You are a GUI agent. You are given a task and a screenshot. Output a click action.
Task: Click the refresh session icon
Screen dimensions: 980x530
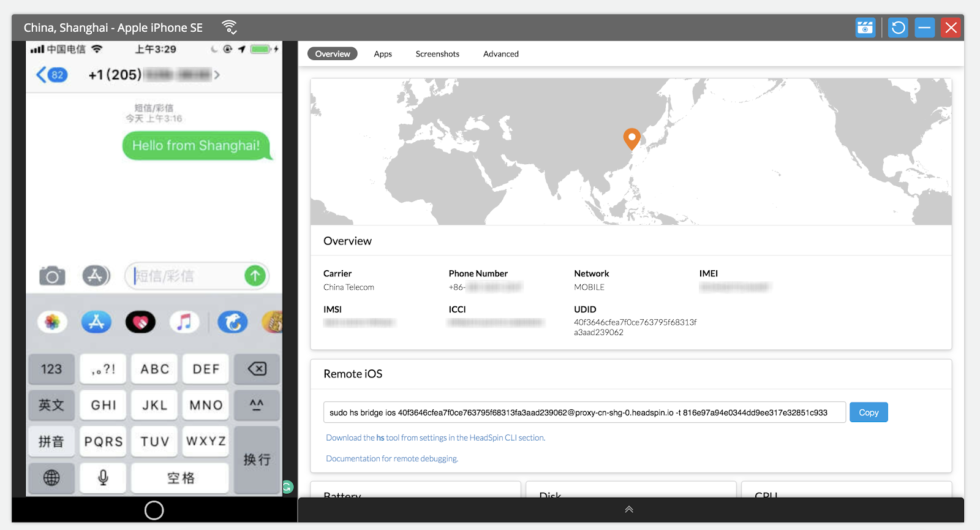898,28
